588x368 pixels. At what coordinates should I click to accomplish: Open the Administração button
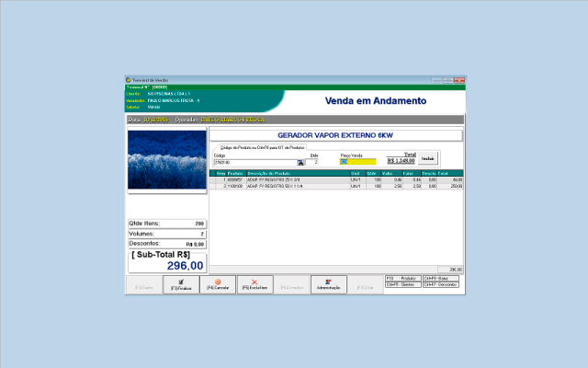328,284
